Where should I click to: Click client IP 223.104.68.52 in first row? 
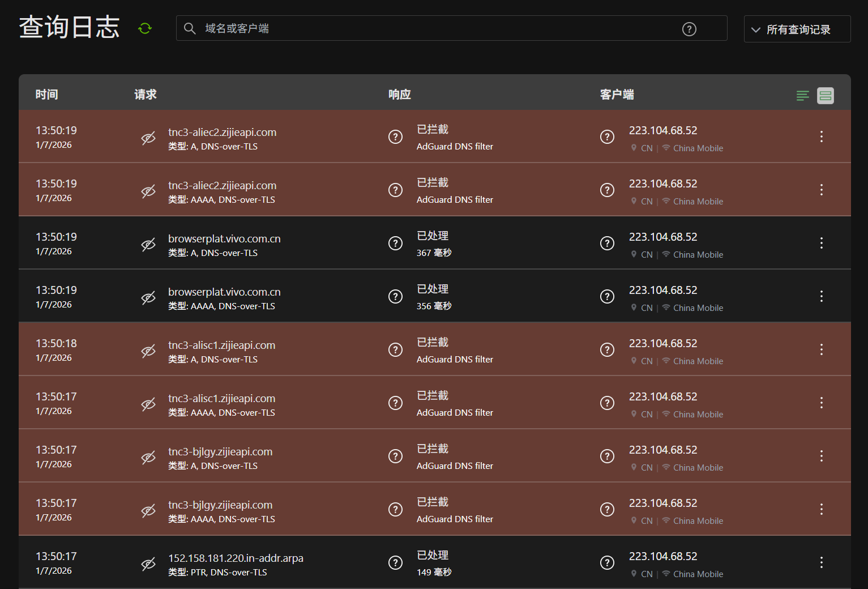pos(662,131)
